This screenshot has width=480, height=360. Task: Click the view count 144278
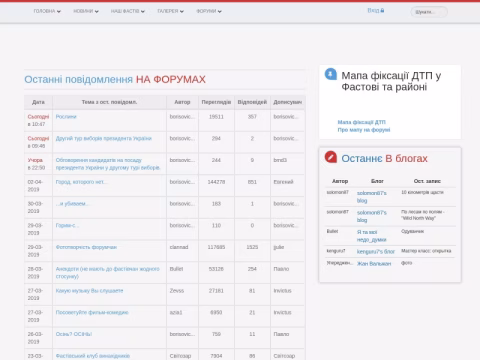(216, 182)
